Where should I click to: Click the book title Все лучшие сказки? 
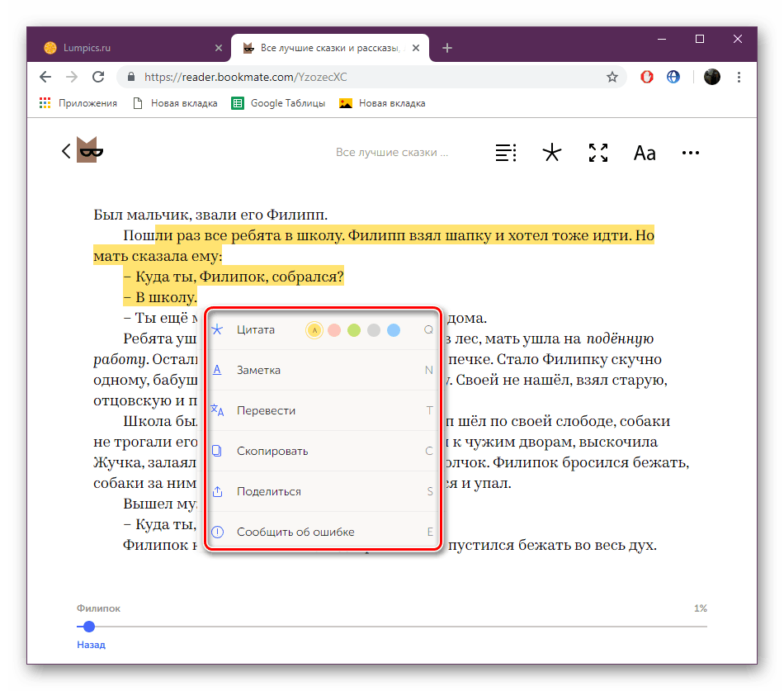[391, 153]
